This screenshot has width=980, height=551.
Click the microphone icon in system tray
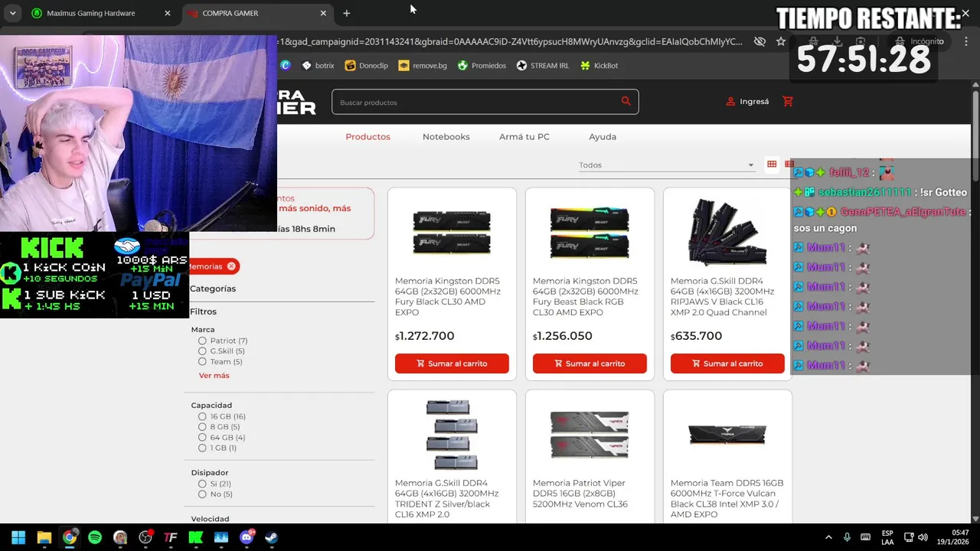tap(847, 537)
